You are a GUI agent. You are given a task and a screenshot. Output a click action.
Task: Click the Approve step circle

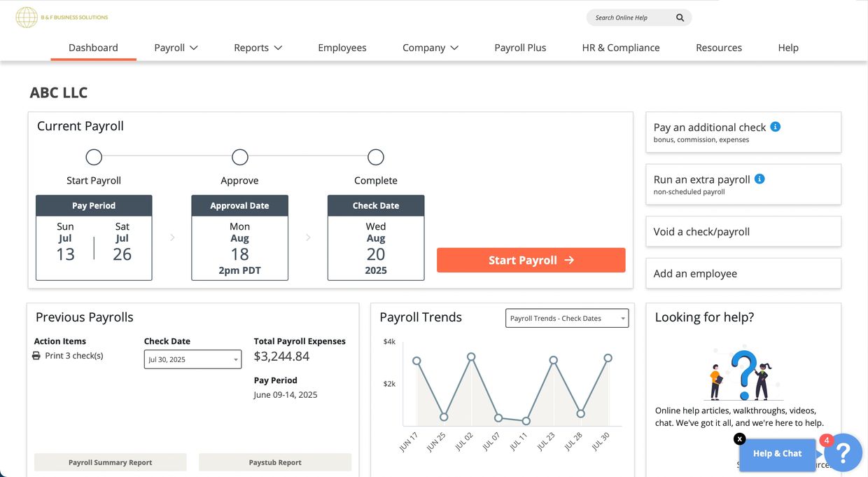pos(239,157)
